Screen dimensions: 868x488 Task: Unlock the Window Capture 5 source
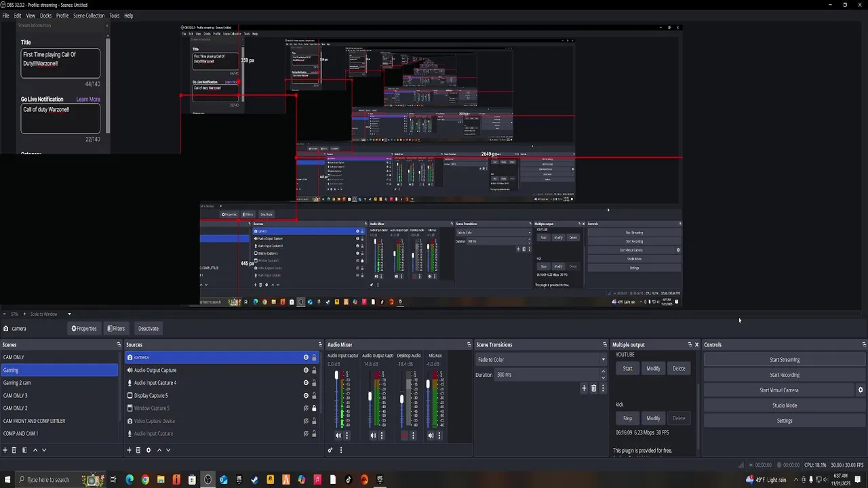(314, 408)
